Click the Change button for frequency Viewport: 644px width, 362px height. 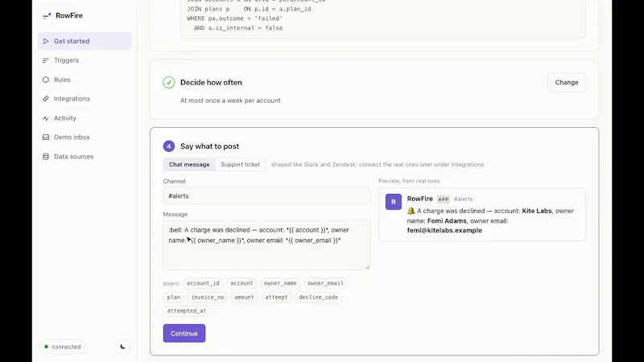(x=567, y=83)
